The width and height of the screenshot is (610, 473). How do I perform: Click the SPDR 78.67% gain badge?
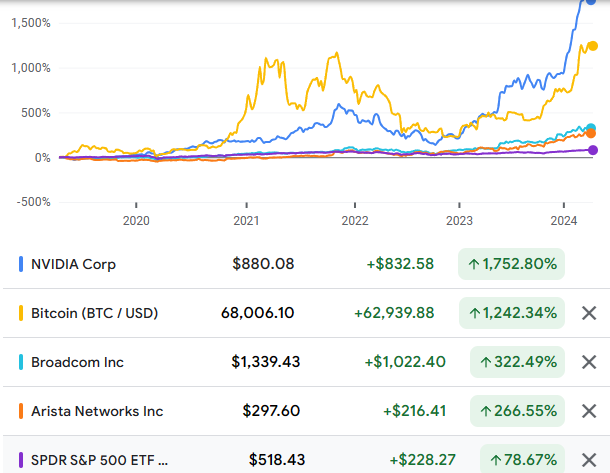(522, 459)
